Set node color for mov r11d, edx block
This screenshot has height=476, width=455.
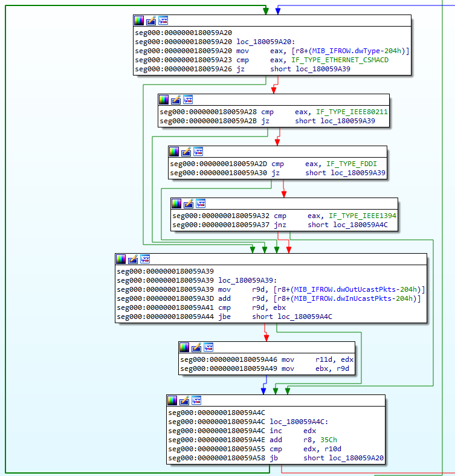click(184, 347)
